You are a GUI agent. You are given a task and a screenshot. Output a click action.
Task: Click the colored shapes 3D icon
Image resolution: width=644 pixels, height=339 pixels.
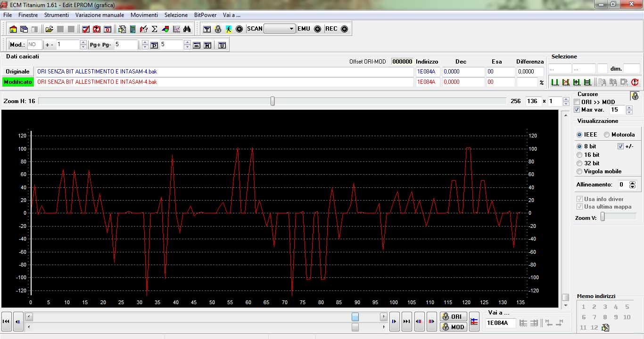point(165,29)
